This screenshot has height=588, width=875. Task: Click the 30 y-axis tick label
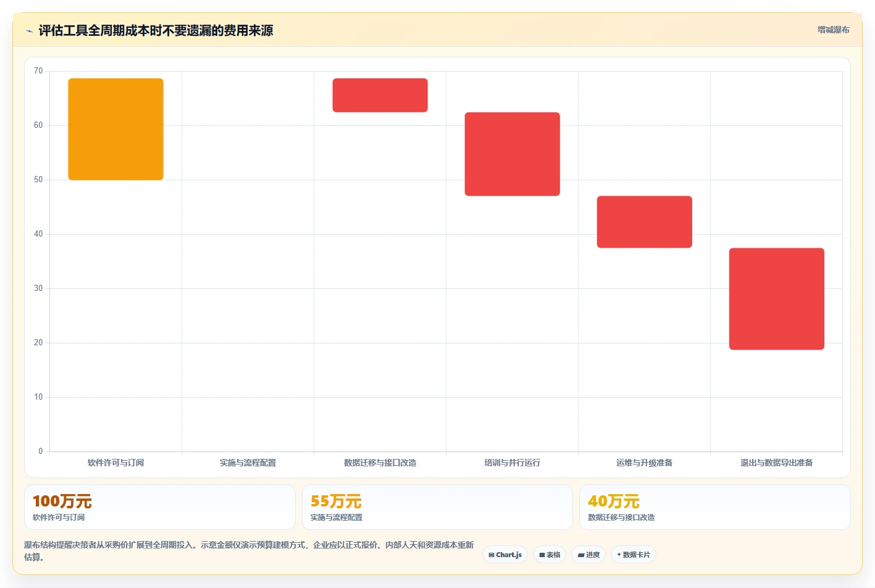pyautogui.click(x=38, y=288)
